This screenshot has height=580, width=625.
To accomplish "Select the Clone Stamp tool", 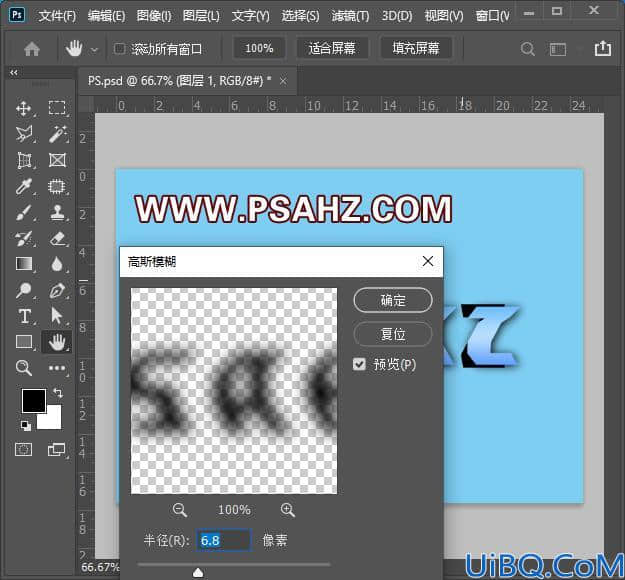I will pos(57,212).
